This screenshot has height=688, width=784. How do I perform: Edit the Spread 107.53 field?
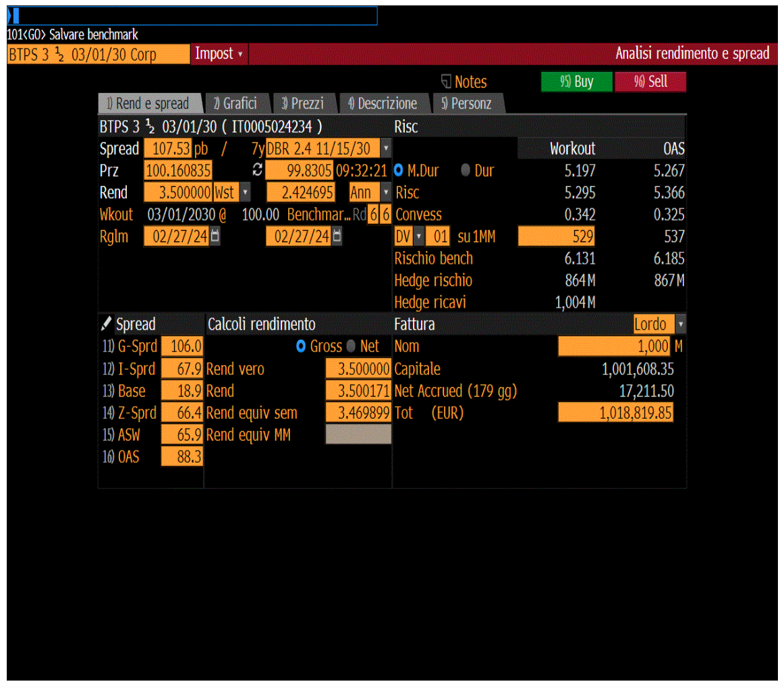(x=168, y=148)
